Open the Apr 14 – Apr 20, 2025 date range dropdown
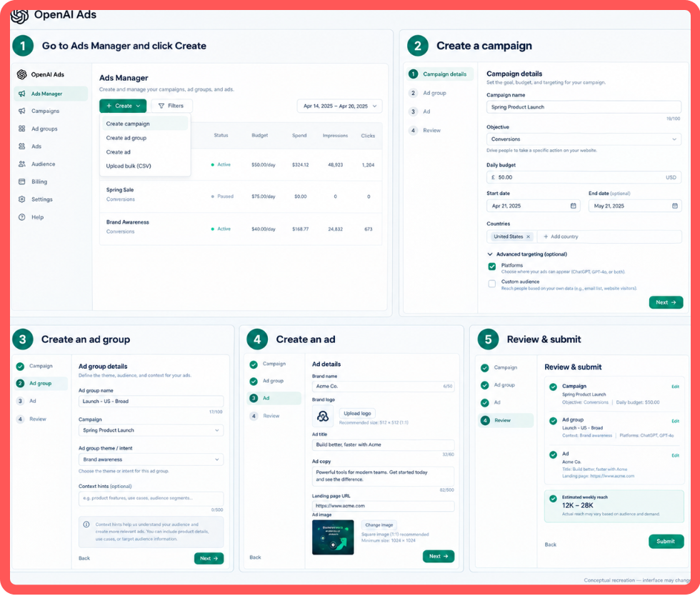 (x=340, y=106)
